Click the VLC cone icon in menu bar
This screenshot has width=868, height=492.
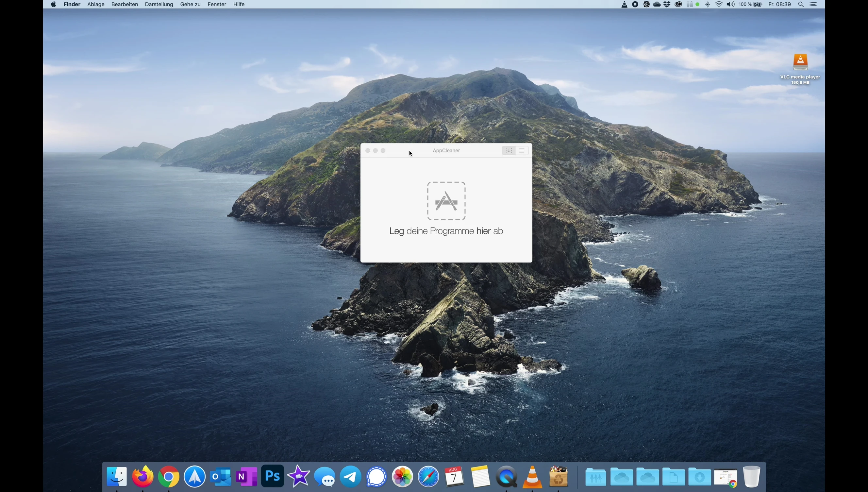624,4
